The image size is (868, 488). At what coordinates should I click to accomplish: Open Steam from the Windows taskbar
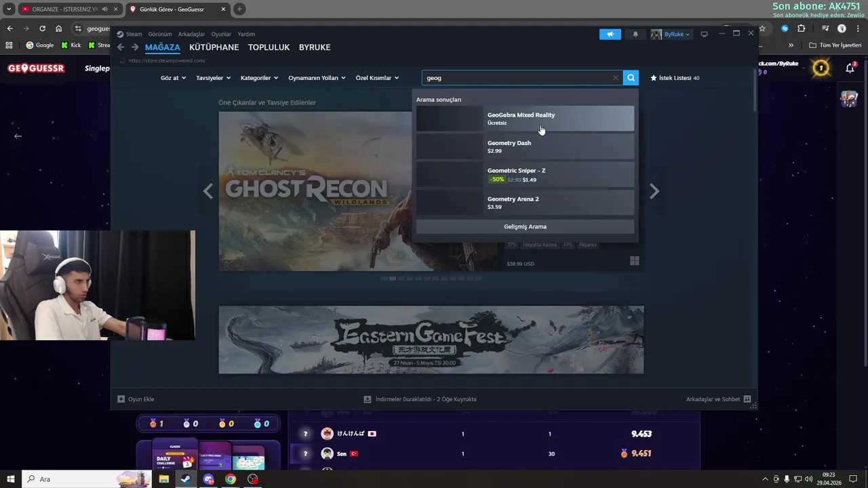(185, 479)
